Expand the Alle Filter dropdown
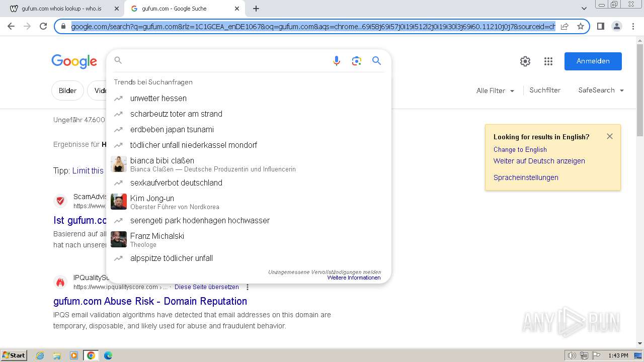 (495, 90)
